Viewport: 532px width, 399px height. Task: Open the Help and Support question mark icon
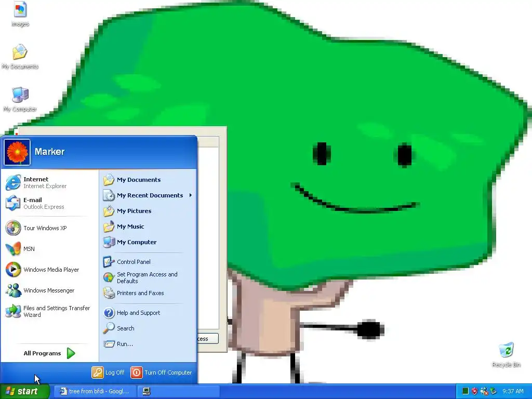(109, 312)
